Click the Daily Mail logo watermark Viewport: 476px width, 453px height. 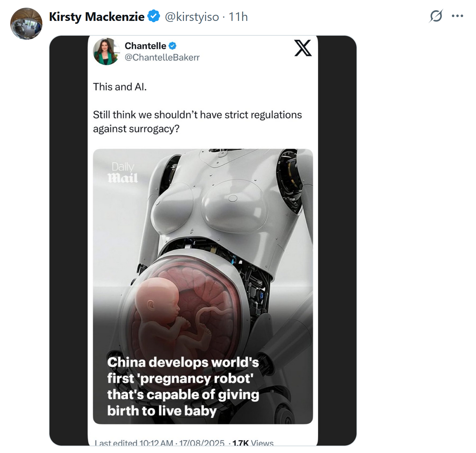(123, 173)
